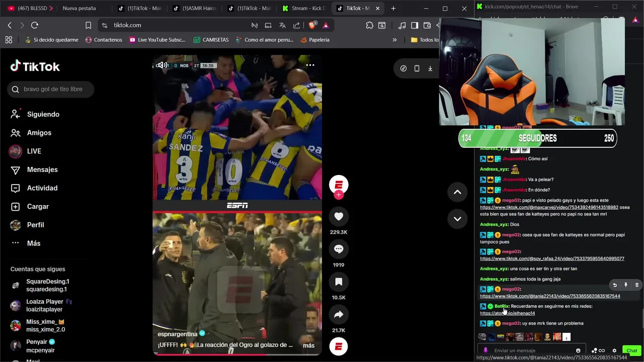Open the @soy_rafaa.24 TikTok link in chat
Screen dimensions: 644x362
pos(552,258)
